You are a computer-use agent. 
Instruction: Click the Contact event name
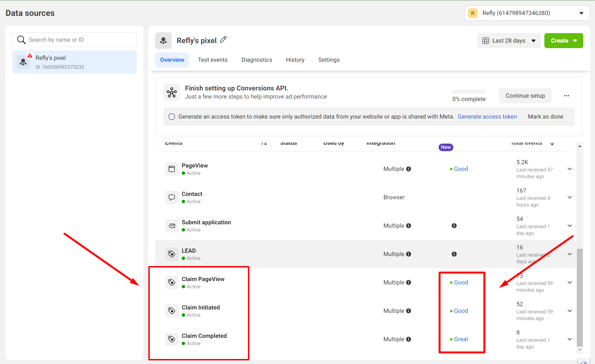[192, 194]
